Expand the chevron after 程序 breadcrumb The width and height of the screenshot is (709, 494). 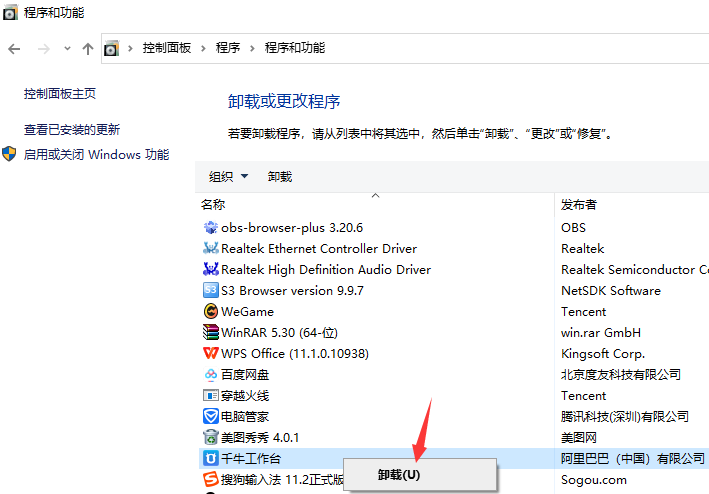[252, 48]
